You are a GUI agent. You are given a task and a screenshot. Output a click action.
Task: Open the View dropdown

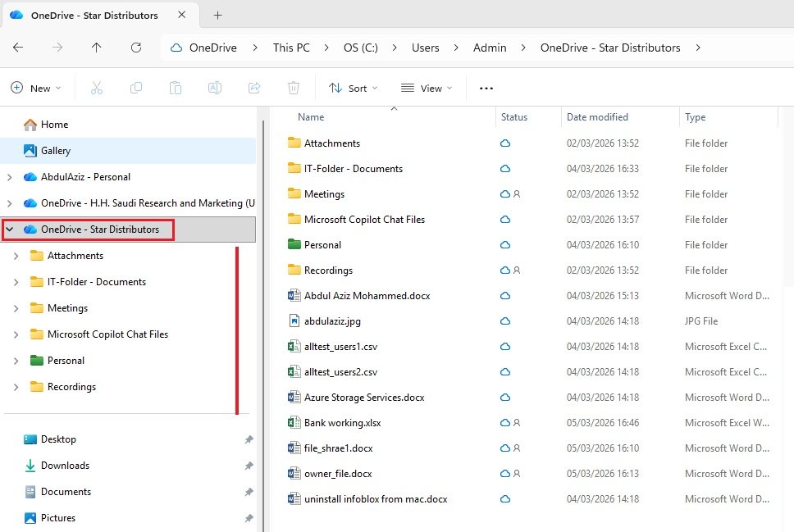tap(427, 88)
